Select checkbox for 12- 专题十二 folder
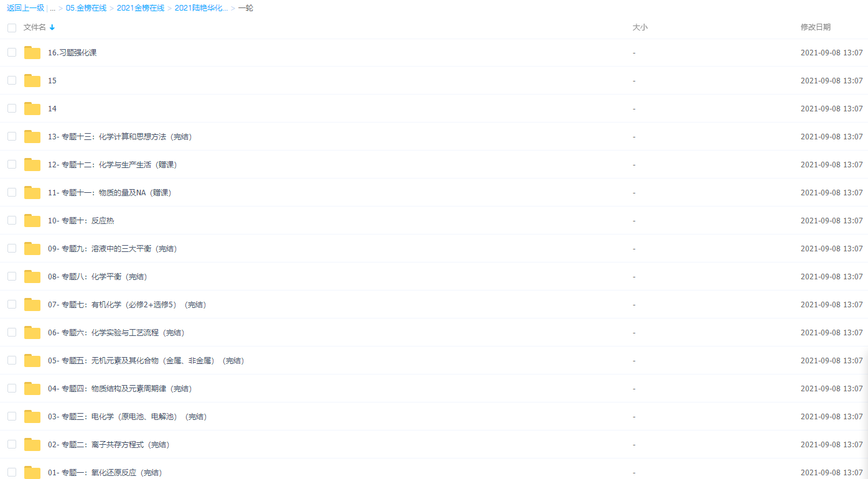 (x=12, y=164)
